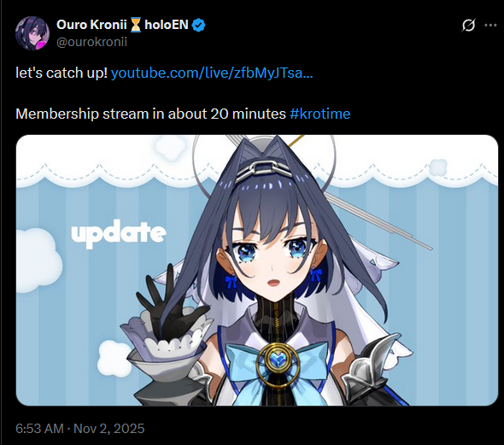Click the gold heart gem brooch

click(278, 363)
